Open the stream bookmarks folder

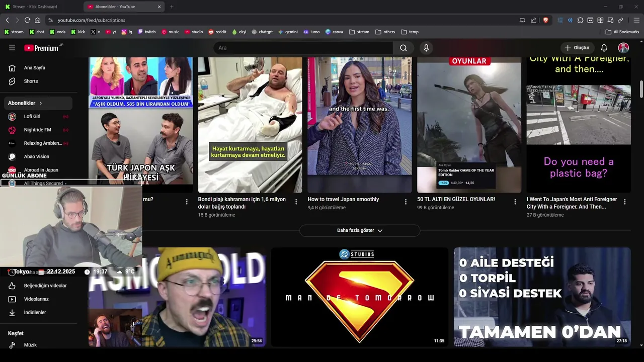359,32
